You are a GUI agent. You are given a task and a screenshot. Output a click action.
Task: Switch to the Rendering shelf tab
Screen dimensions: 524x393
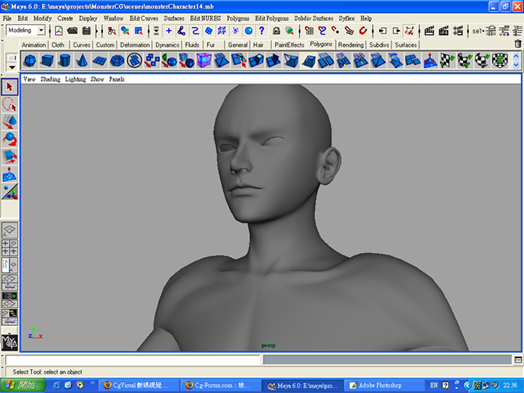(x=351, y=45)
